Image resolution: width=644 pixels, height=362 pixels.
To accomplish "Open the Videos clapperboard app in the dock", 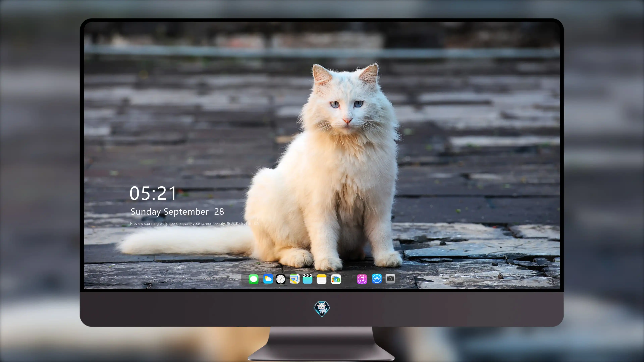I will pyautogui.click(x=308, y=279).
